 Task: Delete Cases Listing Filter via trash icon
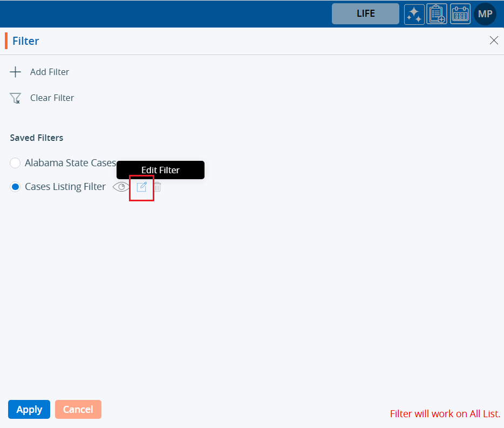coord(157,187)
